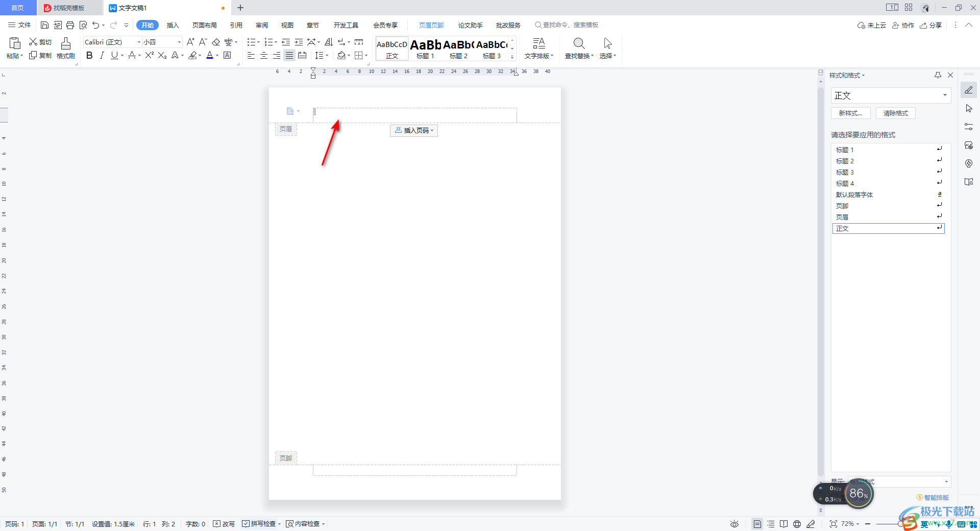
Task: Pin the 样式和格式 panel
Action: (x=938, y=75)
